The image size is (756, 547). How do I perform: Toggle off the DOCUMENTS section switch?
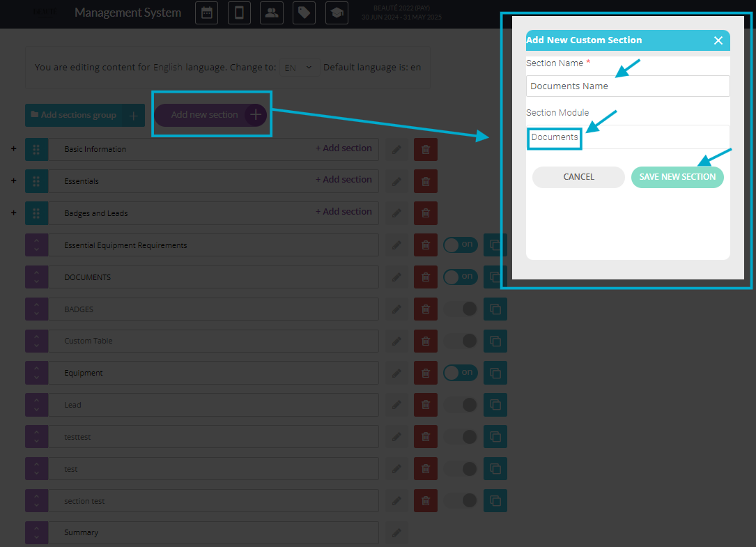click(x=461, y=277)
